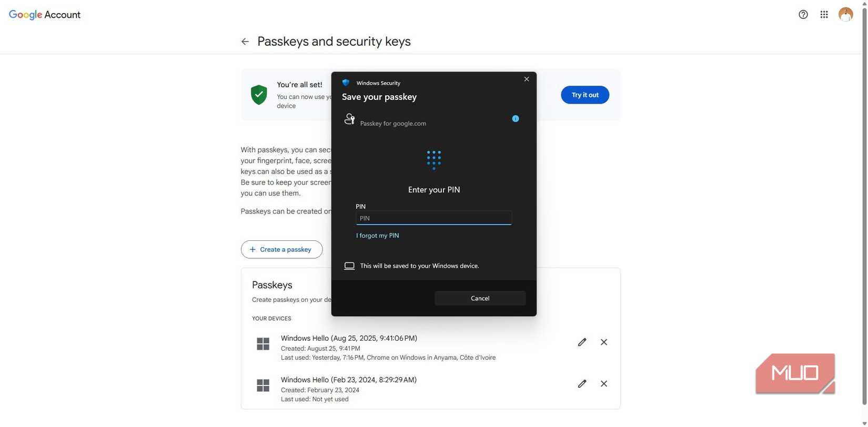868x427 pixels.
Task: Select Create a passkey
Action: point(281,249)
